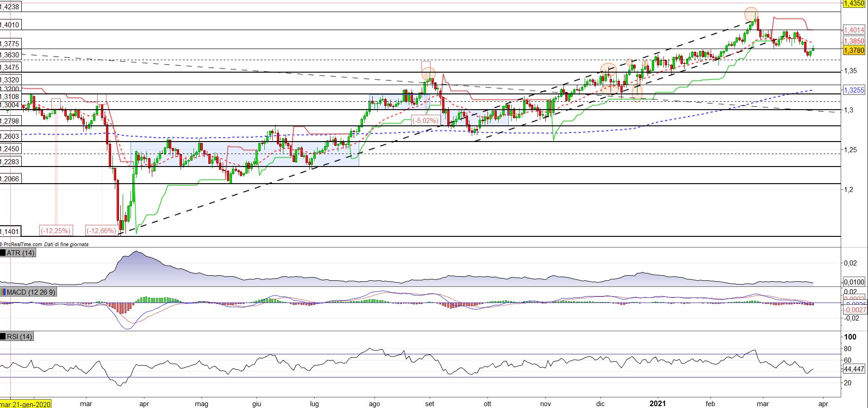Click the (-12,66%) percentage annotation
The image size is (868, 408).
coord(101,230)
